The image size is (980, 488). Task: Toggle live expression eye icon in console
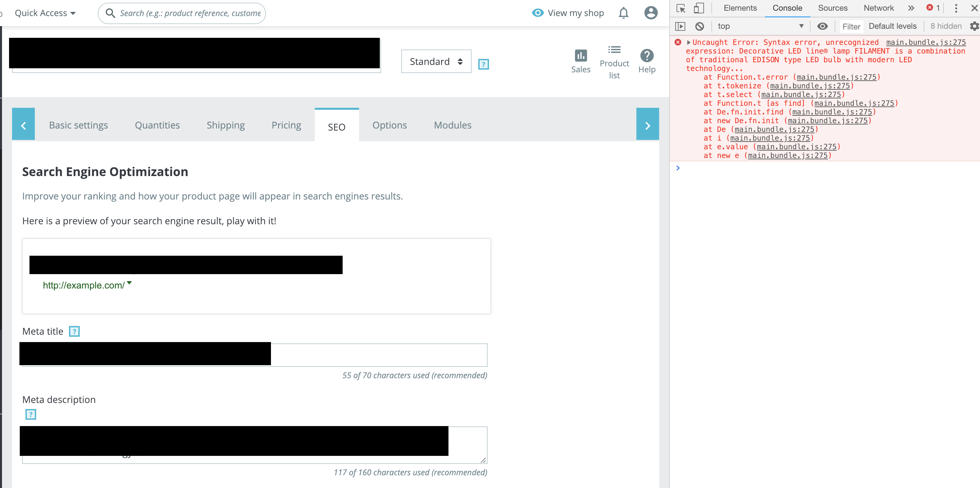point(822,26)
